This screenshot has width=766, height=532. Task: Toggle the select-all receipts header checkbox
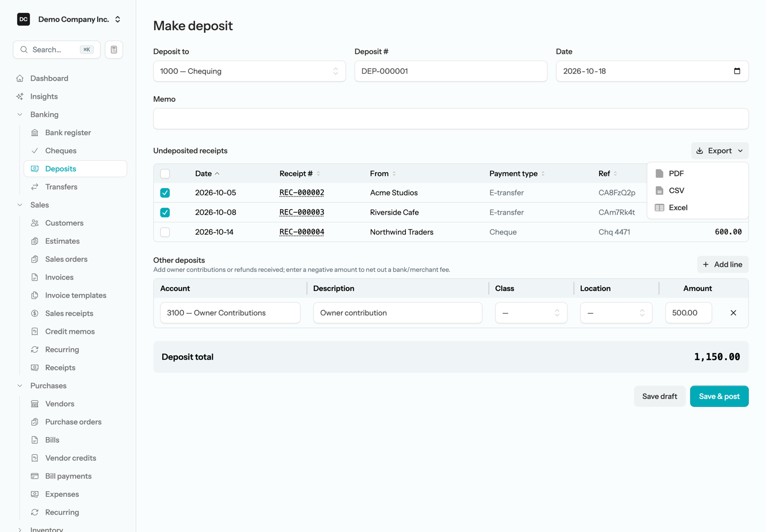pyautogui.click(x=165, y=173)
